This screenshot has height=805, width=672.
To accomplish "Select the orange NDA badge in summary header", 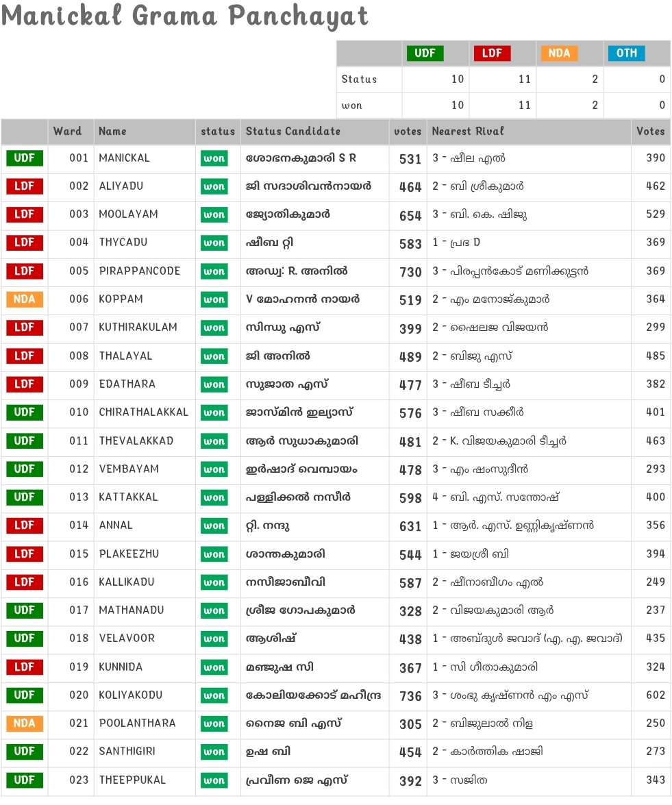I will (x=559, y=53).
